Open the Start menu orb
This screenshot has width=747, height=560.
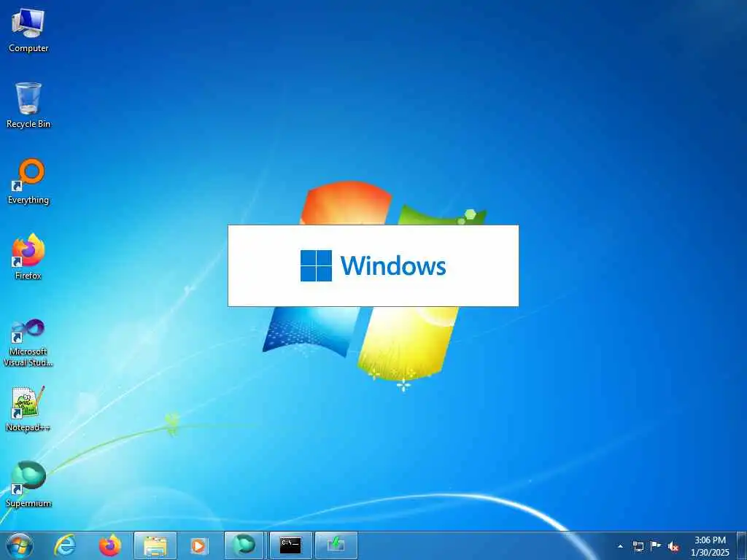click(x=20, y=545)
